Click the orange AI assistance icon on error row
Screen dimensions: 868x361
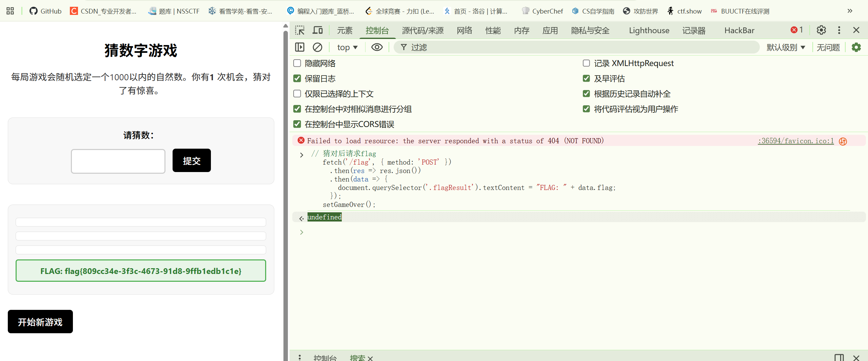843,141
